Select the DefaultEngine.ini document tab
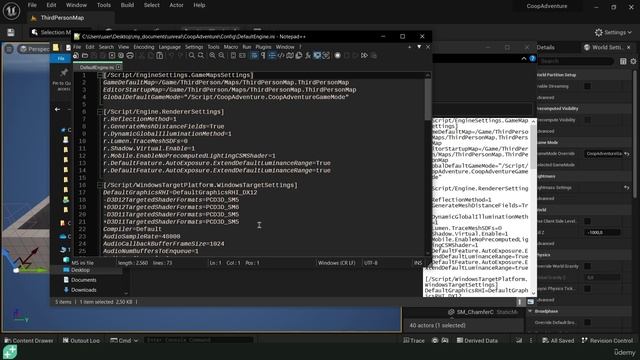This screenshot has height=360, width=640. [x=97, y=67]
